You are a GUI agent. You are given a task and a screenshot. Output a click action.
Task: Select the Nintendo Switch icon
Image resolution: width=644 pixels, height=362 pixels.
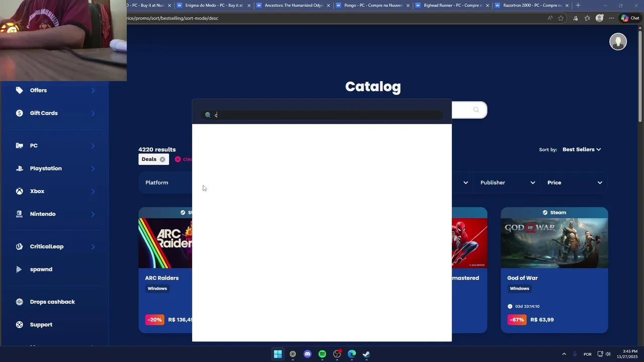click(19, 214)
